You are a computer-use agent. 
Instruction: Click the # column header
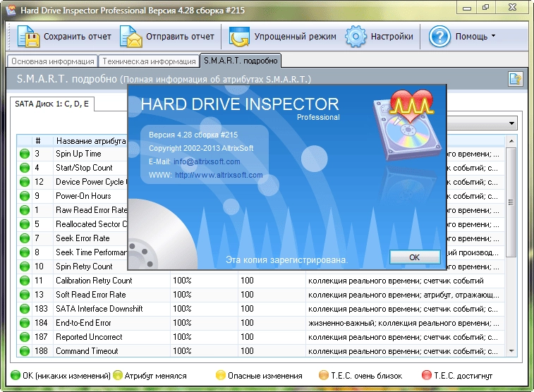[38, 140]
